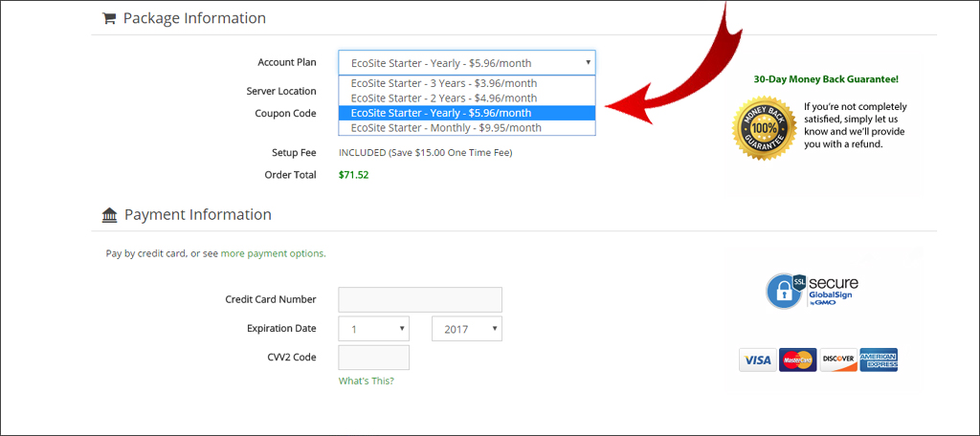Expand the expiration month dropdown
The image size is (980, 436).
point(373,329)
